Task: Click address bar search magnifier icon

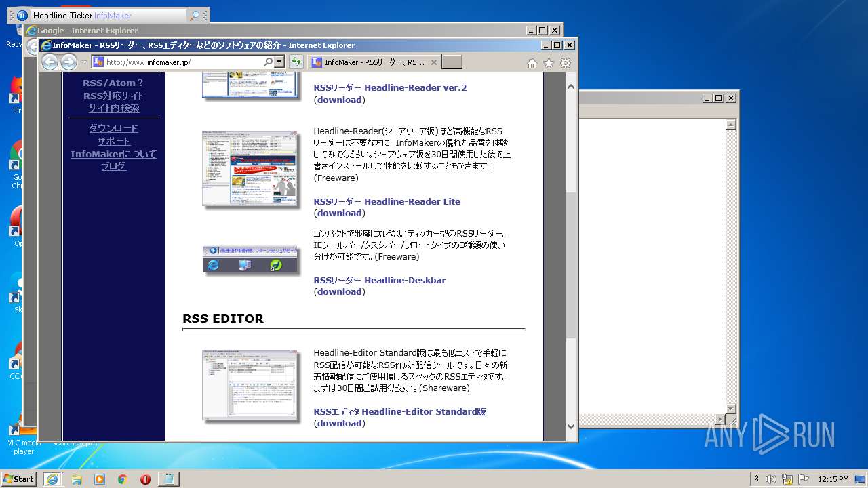Action: point(269,62)
